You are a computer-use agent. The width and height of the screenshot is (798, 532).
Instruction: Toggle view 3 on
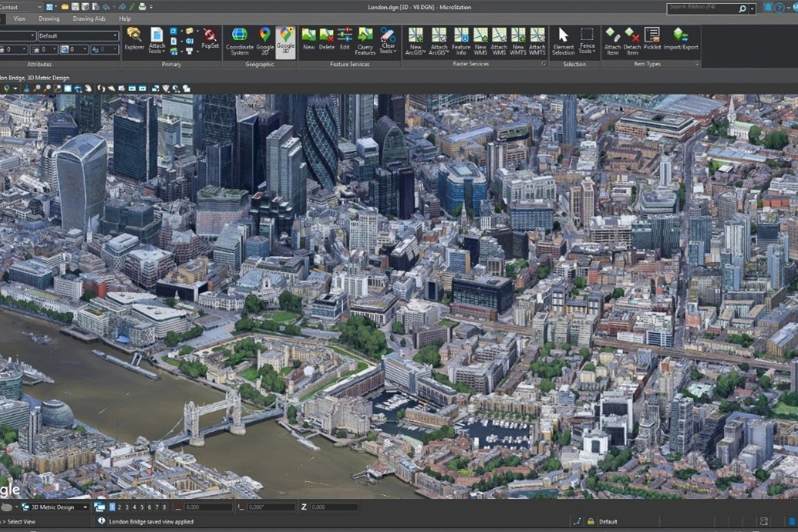(127, 507)
